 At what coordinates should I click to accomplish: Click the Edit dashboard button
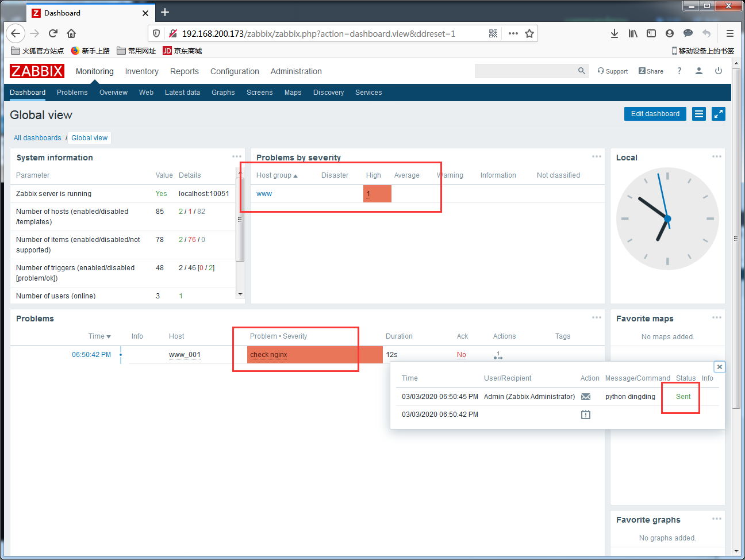655,114
